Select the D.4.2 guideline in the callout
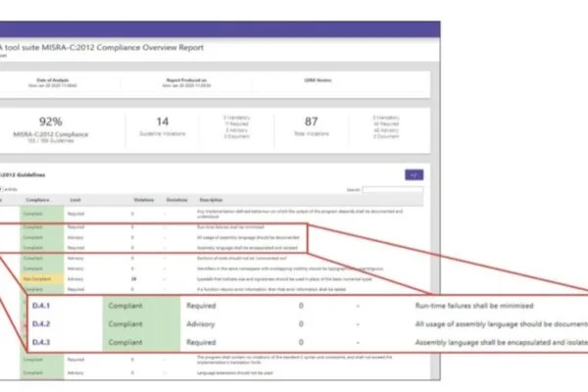Image resolution: width=588 pixels, height=392 pixels. click(x=43, y=322)
